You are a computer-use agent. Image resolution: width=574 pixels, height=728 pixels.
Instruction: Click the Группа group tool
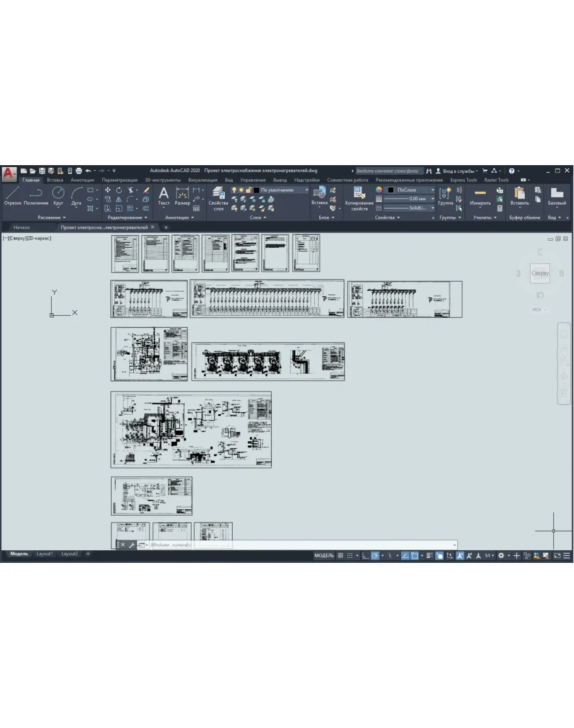(x=446, y=196)
